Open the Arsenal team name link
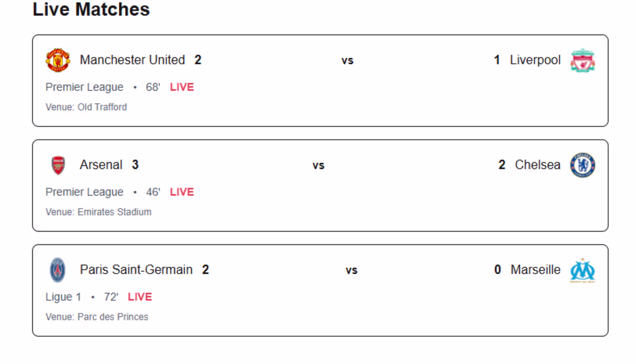 coord(101,165)
